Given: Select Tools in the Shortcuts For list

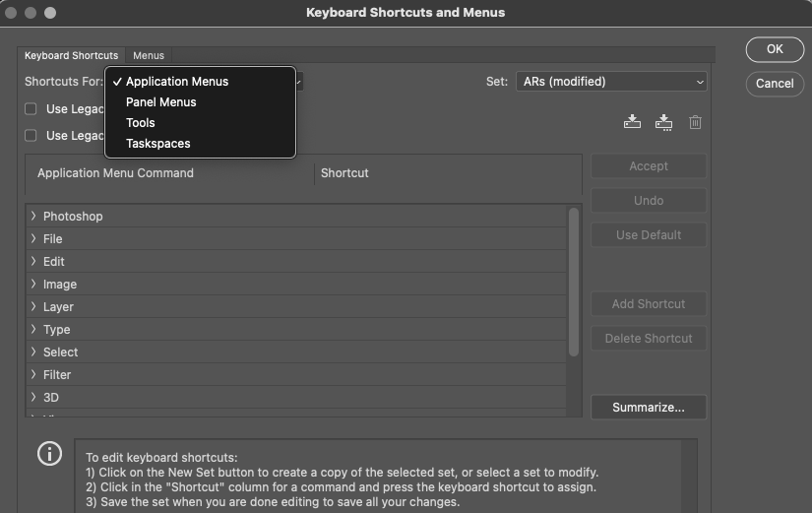Looking at the screenshot, I should click(x=141, y=123).
